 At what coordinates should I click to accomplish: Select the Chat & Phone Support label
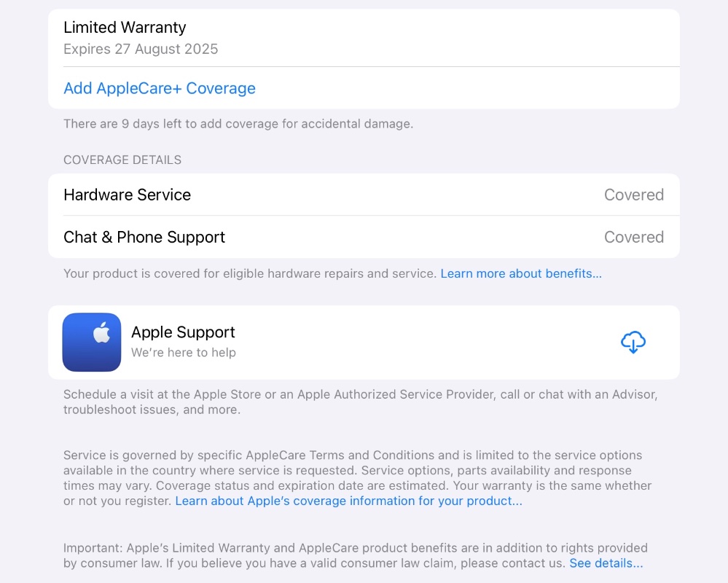[x=144, y=237]
